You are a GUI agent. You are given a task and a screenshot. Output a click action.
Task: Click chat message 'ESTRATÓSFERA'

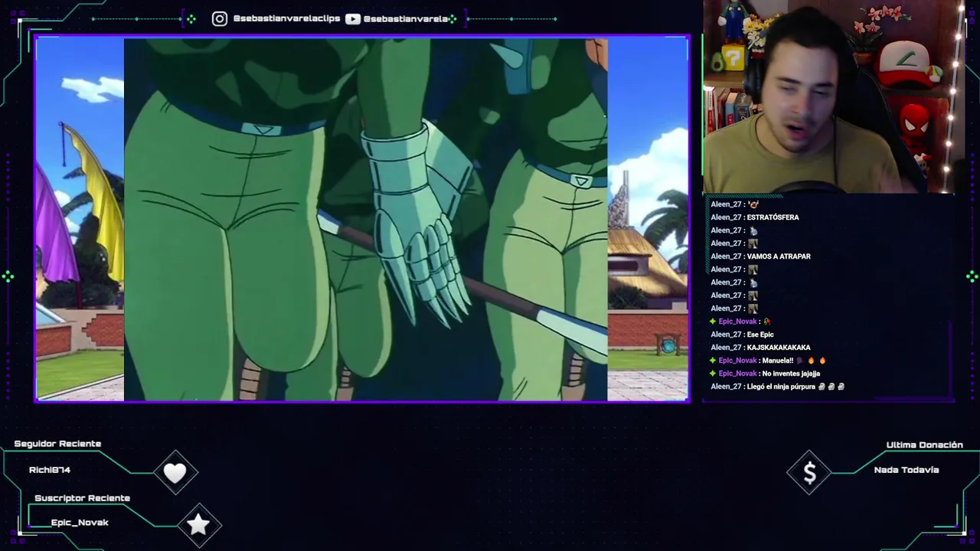(x=773, y=217)
